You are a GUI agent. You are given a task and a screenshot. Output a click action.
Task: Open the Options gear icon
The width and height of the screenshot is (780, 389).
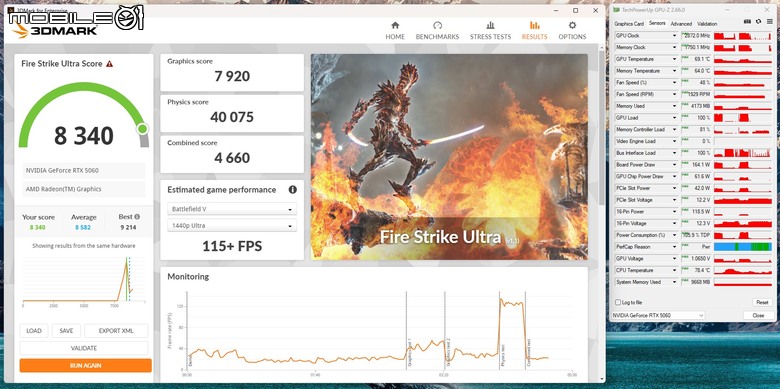[x=573, y=25]
